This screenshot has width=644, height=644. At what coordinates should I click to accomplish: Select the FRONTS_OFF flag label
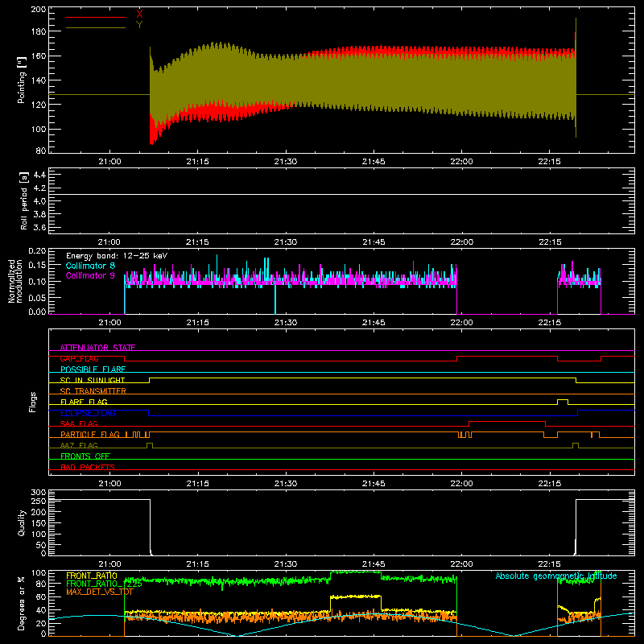(x=85, y=456)
